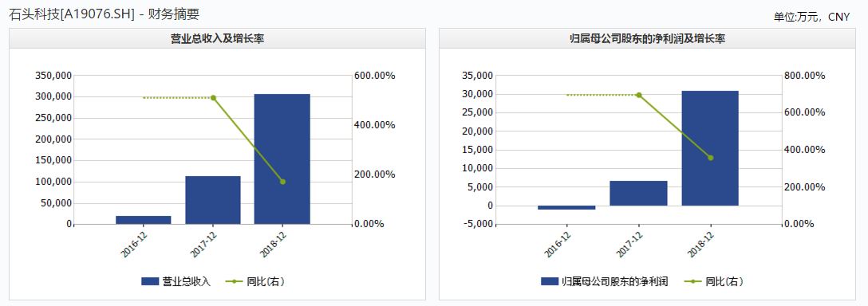
Task: Click the 2018-12 revenue bar
Action: 282,159
